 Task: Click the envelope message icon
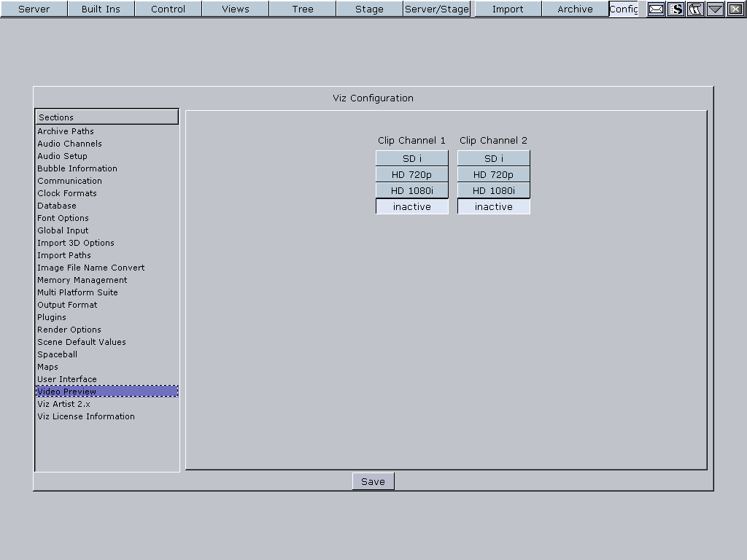(x=656, y=9)
